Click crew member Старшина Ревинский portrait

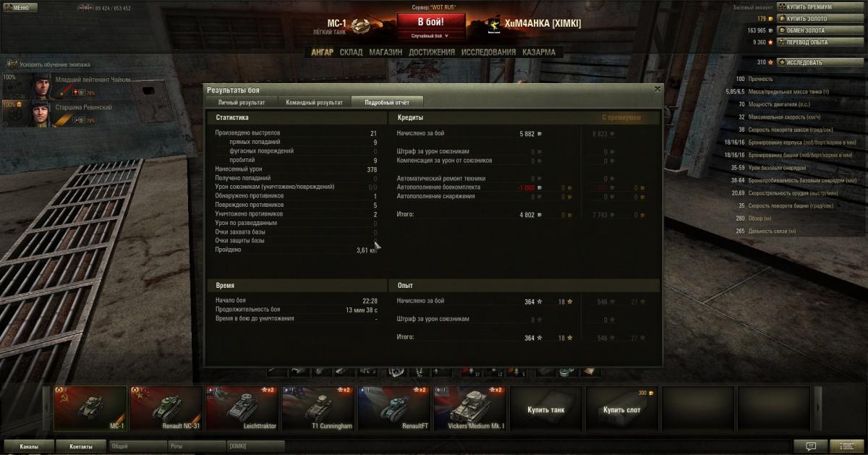click(x=39, y=114)
